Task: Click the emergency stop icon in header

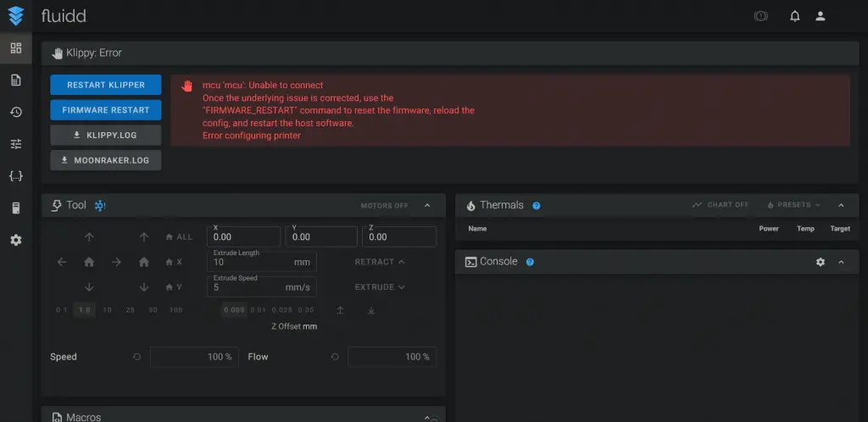Action: click(760, 16)
